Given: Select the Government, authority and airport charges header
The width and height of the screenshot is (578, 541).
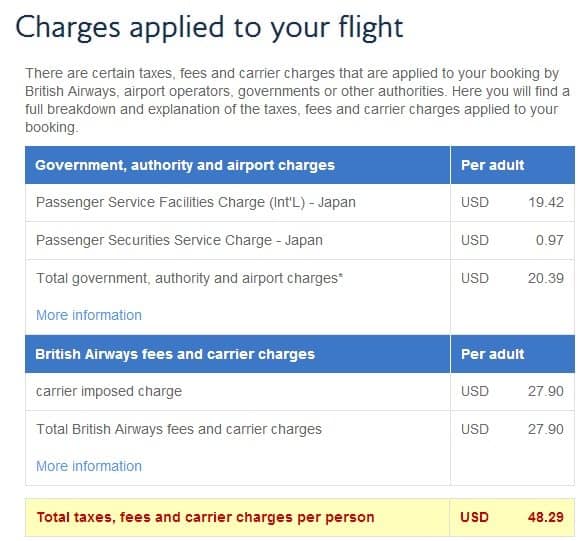Looking at the screenshot, I should coord(185,165).
